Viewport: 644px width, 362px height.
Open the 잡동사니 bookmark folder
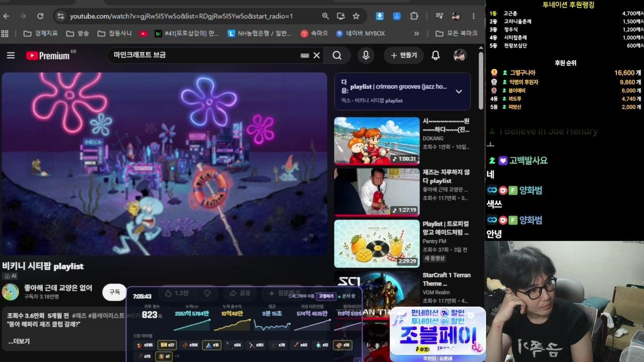click(115, 34)
